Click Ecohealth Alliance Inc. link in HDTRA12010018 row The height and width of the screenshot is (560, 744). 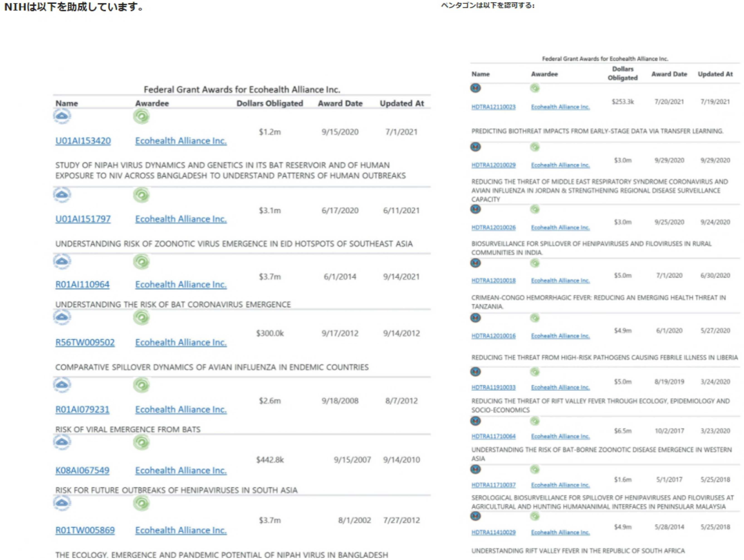pos(560,281)
